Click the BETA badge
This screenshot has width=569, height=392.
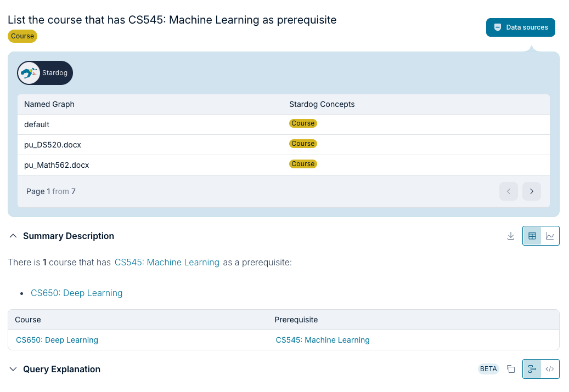(488, 369)
